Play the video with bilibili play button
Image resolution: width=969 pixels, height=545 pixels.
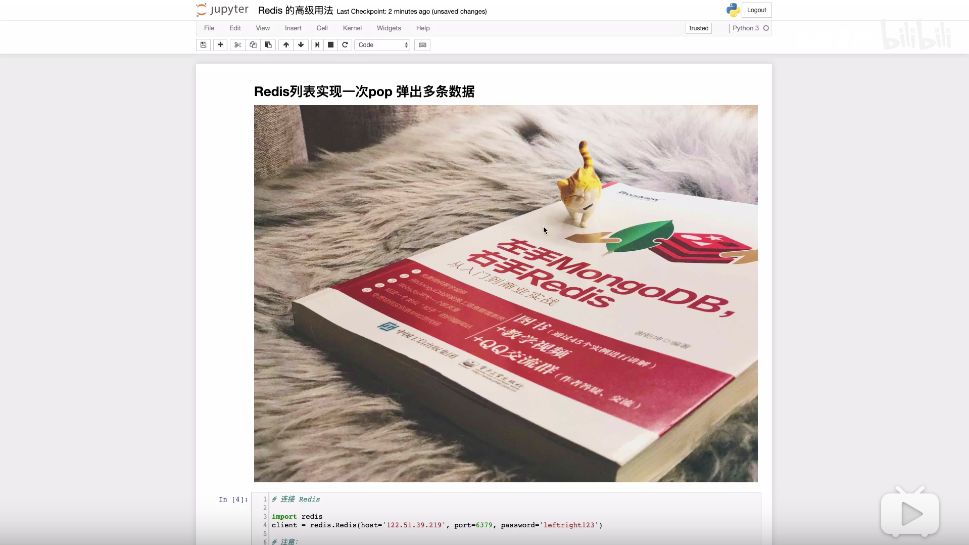click(910, 512)
